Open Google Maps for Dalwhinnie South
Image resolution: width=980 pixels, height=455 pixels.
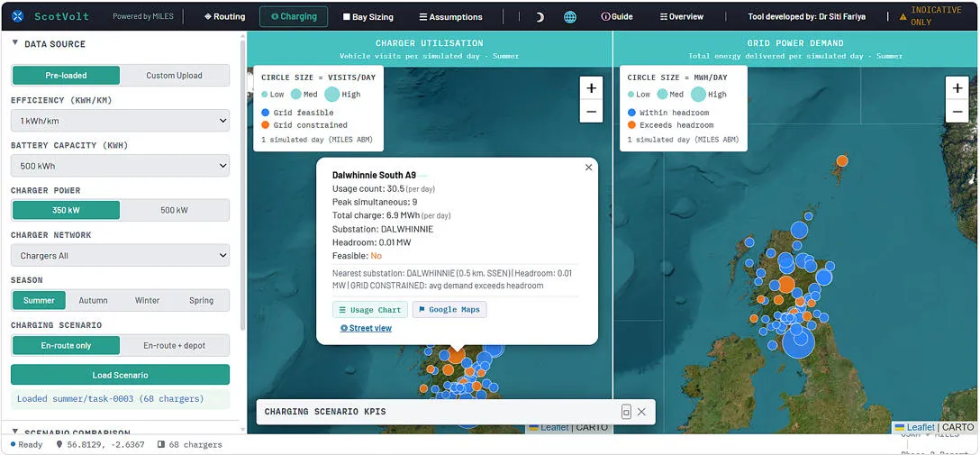(449, 309)
